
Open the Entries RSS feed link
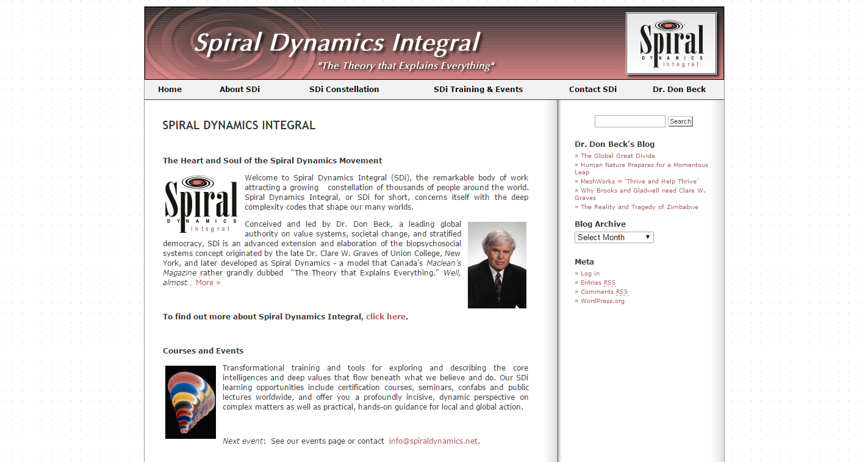(598, 283)
